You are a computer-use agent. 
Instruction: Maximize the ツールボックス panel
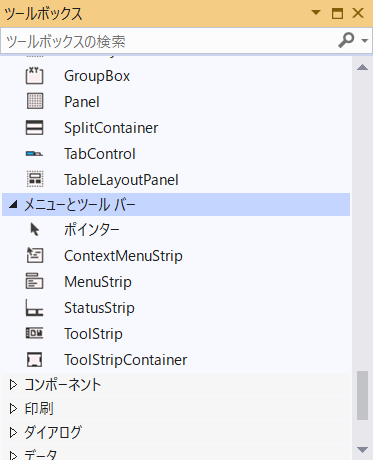[337, 13]
